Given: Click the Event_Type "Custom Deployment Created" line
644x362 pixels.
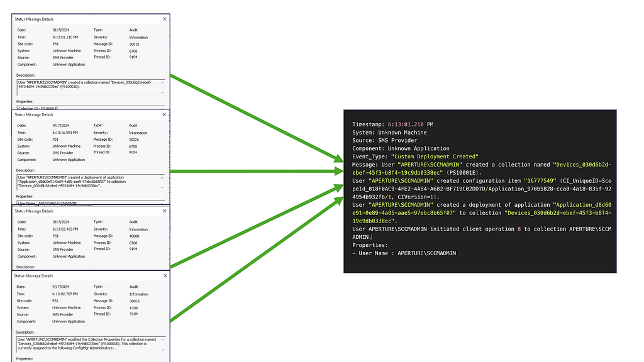Looking at the screenshot, I should (x=415, y=156).
